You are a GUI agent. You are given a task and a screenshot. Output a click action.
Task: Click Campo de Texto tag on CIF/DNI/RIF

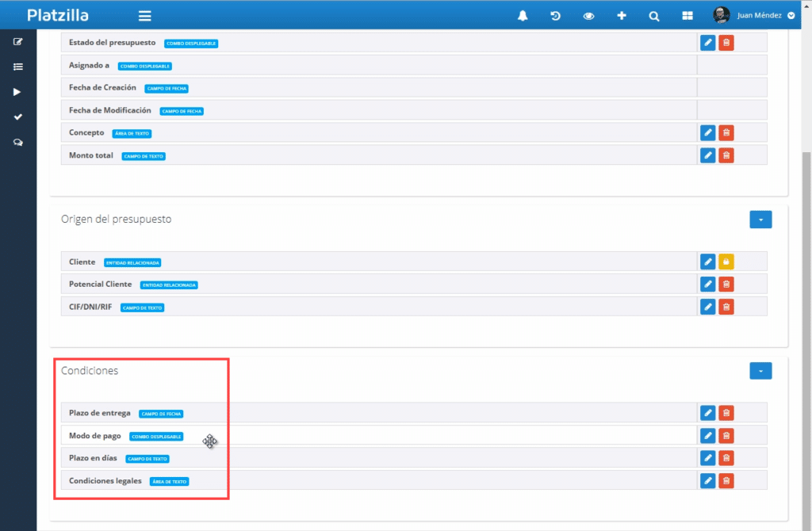coord(143,308)
